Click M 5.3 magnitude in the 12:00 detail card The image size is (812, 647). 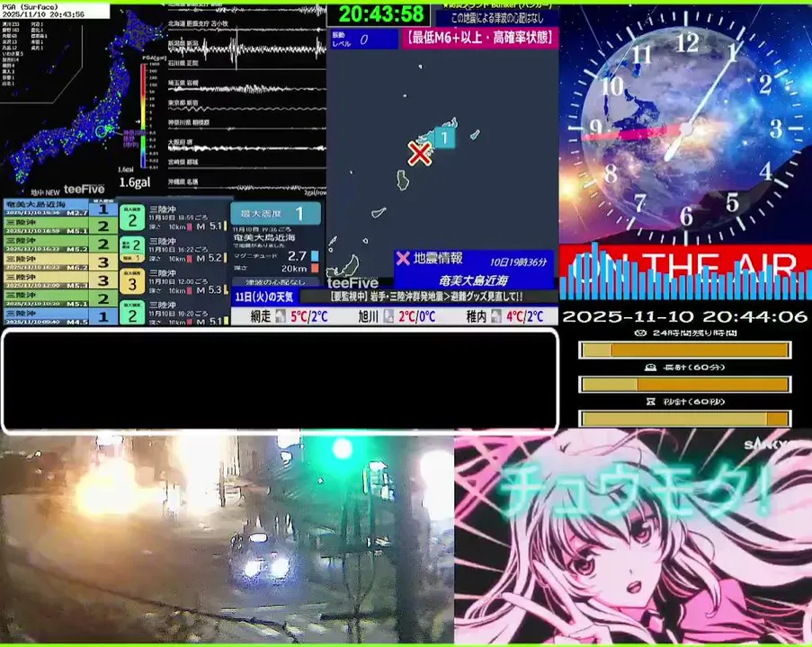tap(210, 290)
